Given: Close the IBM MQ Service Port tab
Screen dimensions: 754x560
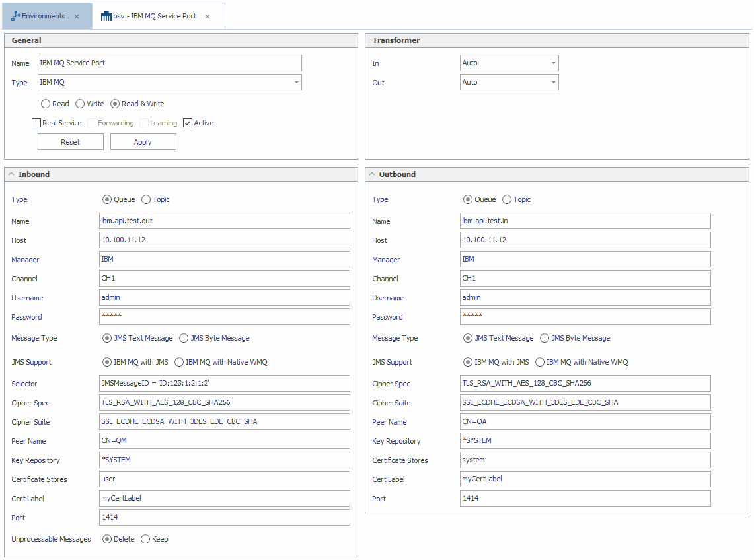Looking at the screenshot, I should (207, 17).
